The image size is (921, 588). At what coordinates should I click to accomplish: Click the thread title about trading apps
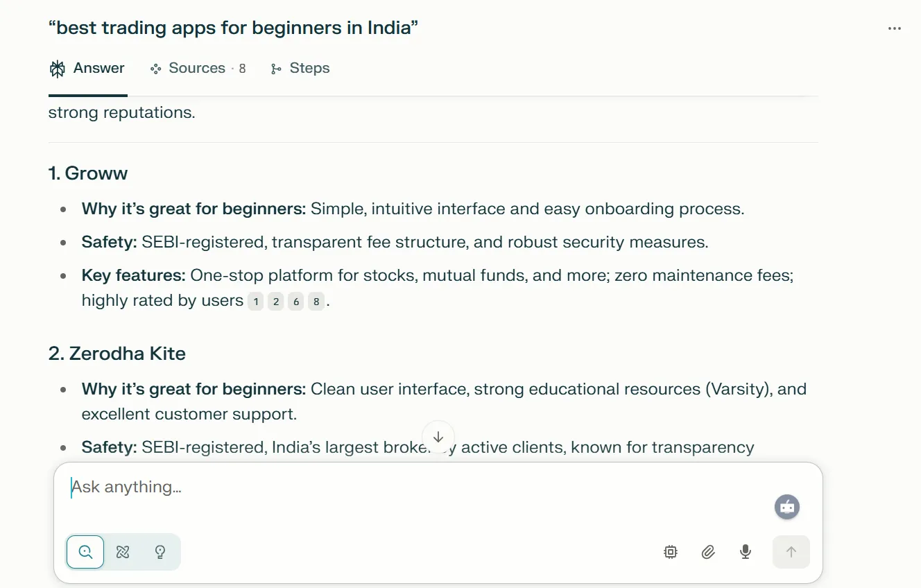[233, 28]
